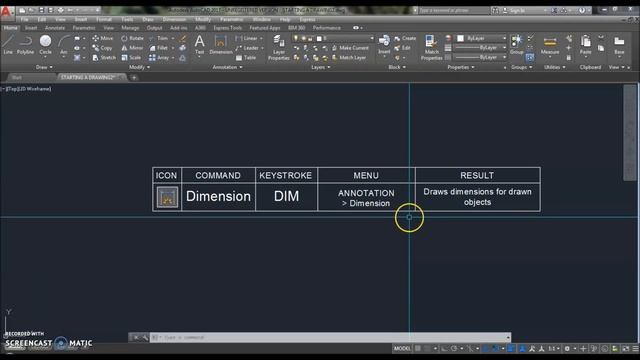Click the Copy tool in Modify panel
Viewport: 640px width, 360px height.
(102, 48)
